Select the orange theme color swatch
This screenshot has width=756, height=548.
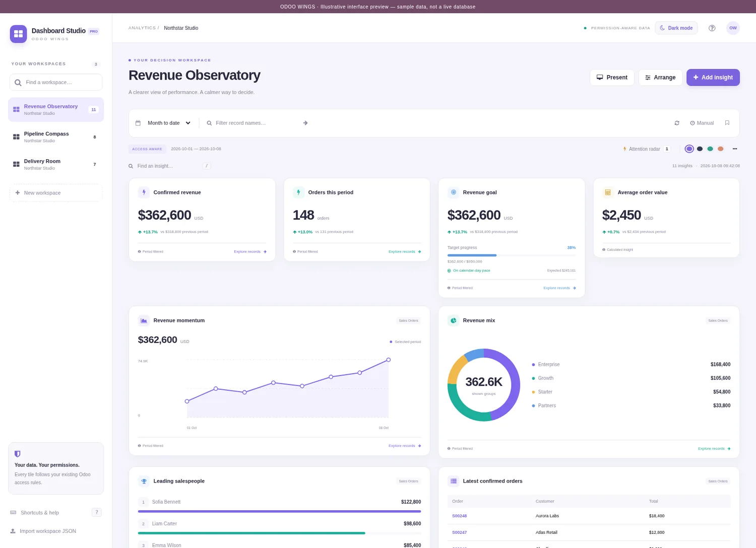coord(721,149)
